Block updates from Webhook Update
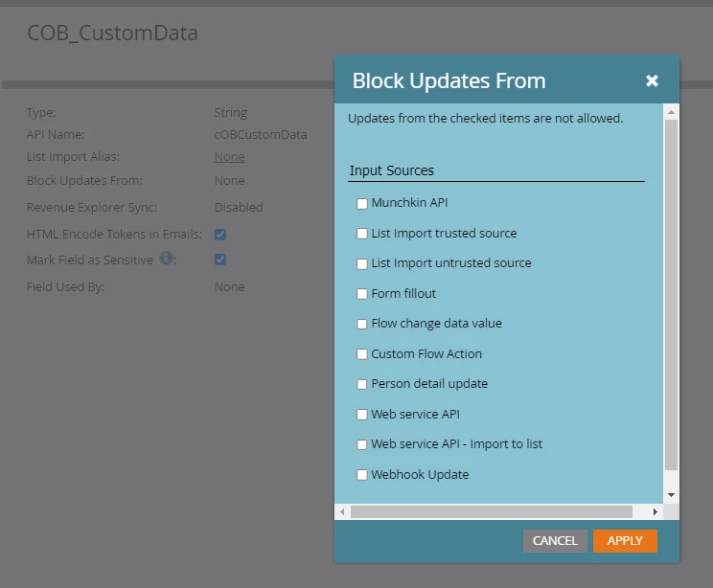 362,475
